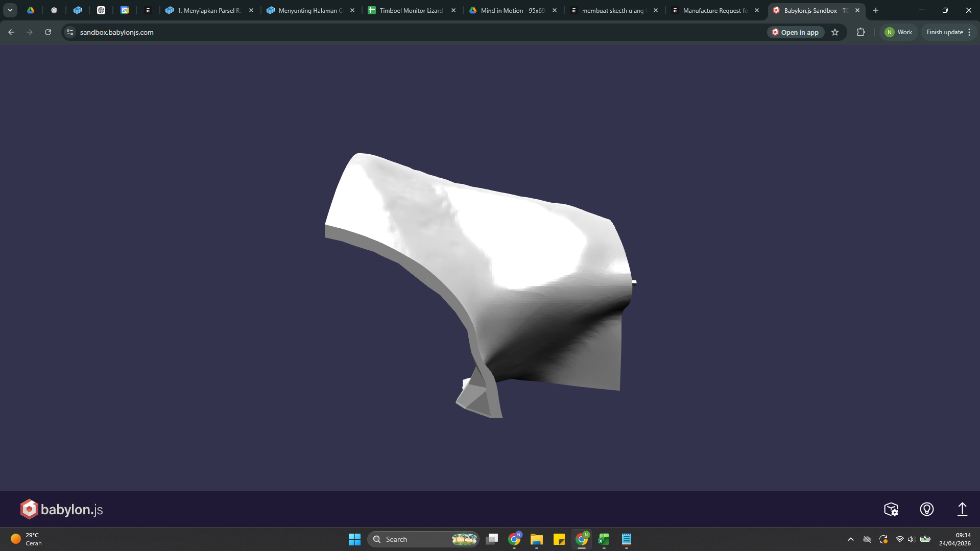The height and width of the screenshot is (551, 980).
Task: Click the site information icon in address bar
Action: click(70, 32)
